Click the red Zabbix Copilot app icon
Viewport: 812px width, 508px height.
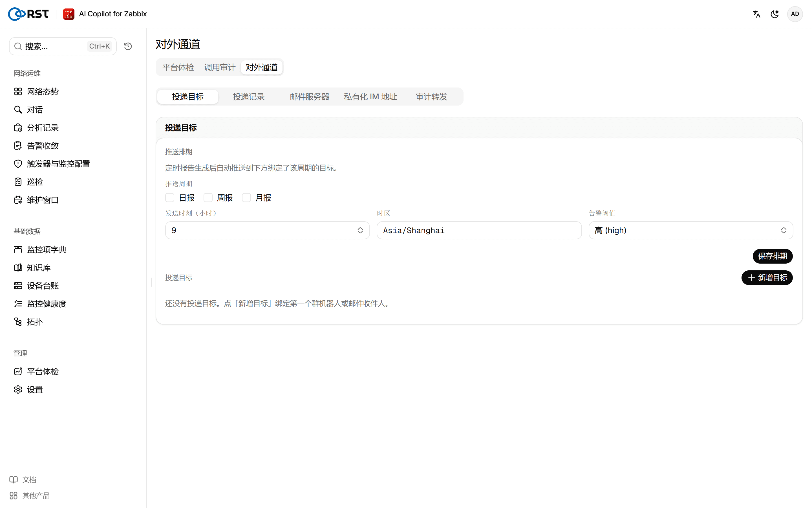69,14
